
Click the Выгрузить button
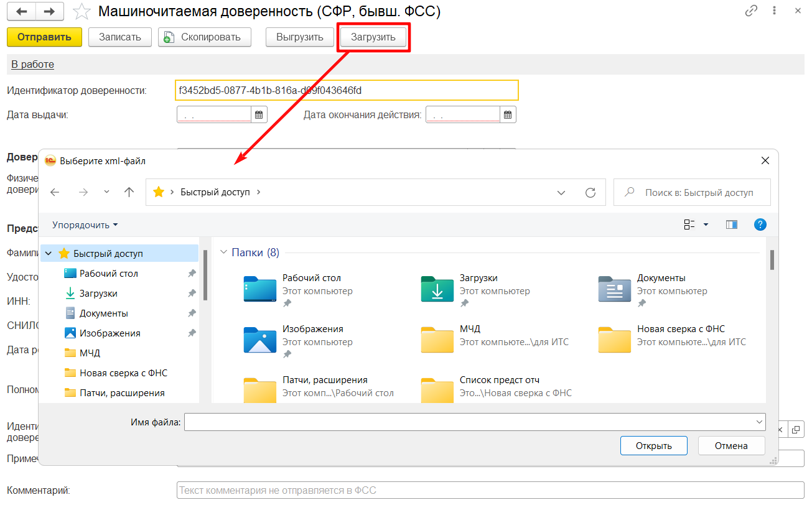point(300,37)
